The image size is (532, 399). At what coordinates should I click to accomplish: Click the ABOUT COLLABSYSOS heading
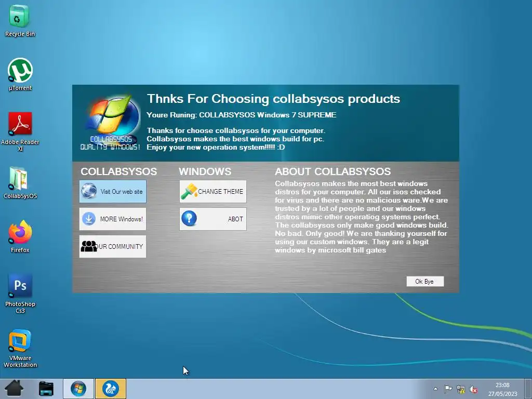tap(333, 171)
